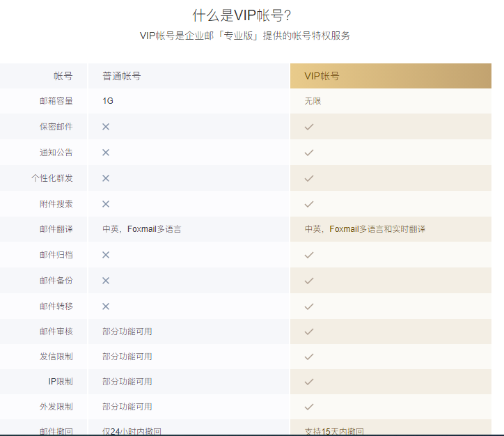The width and height of the screenshot is (504, 436).
Task: Click the VIP checkmark for 保密邮件
Action: 309,127
